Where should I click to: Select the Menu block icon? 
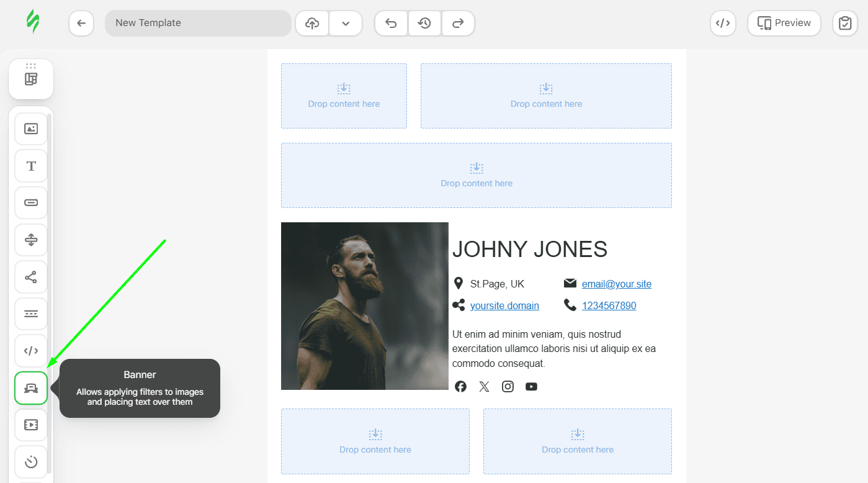[x=31, y=314]
